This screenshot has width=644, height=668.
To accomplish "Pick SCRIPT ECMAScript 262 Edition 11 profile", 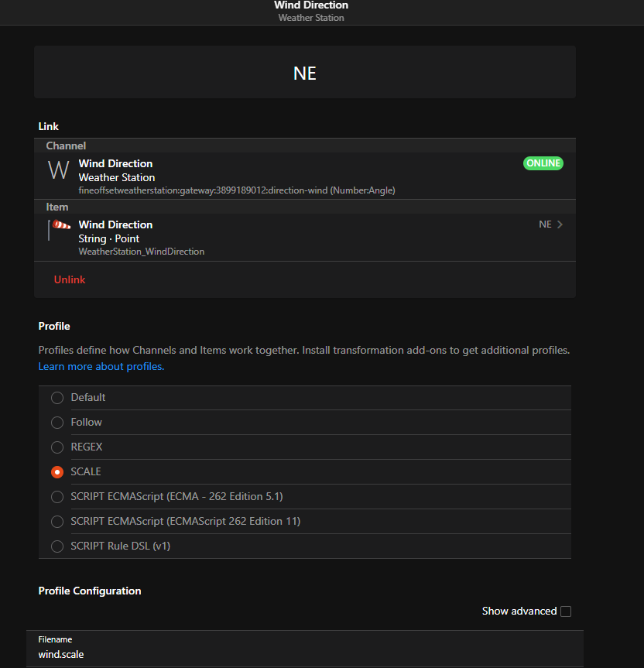I will coord(57,522).
